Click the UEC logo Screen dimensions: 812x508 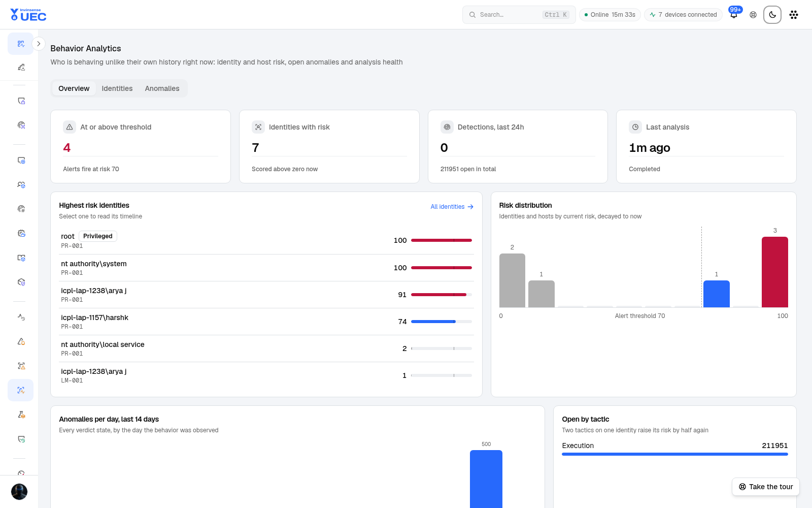pos(28,15)
